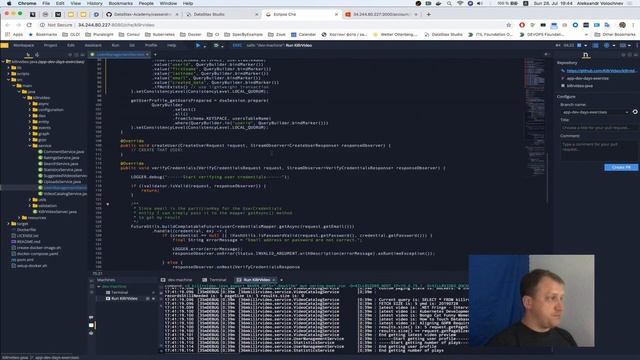Add new terminal tab with plus

pos(282,280)
